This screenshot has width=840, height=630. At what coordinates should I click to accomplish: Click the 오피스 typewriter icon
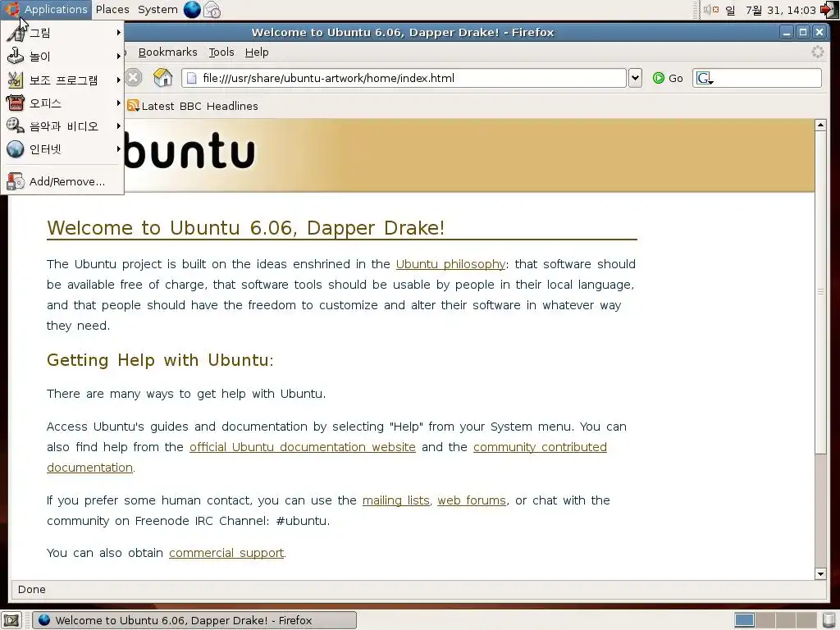tap(16, 103)
